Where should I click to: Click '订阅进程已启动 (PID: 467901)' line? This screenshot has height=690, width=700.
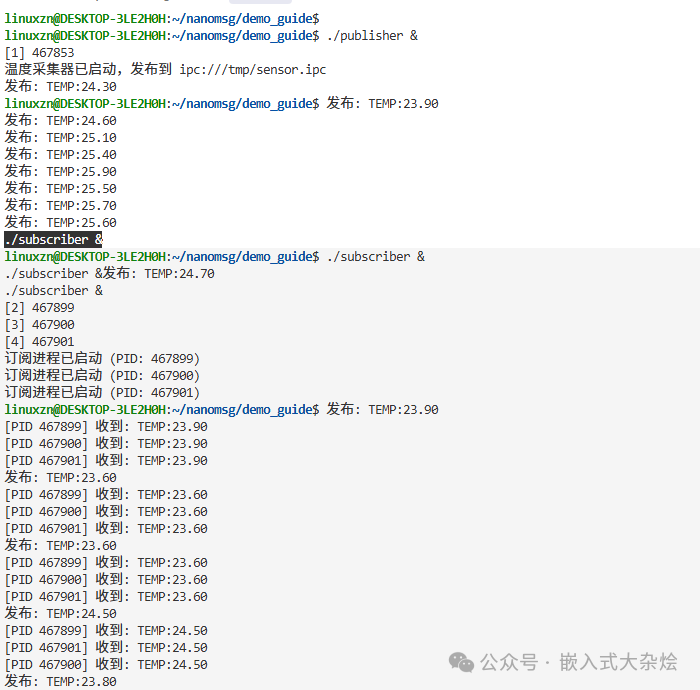click(102, 392)
